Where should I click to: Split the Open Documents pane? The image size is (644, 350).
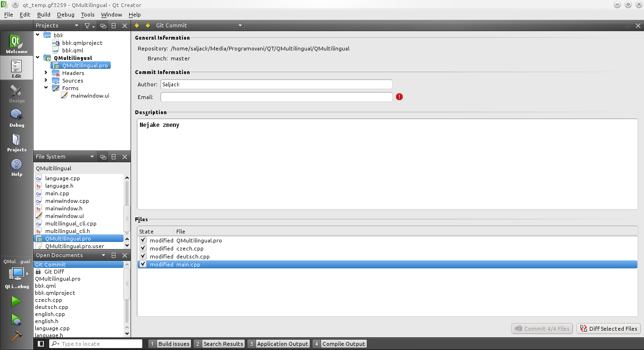pos(114,255)
